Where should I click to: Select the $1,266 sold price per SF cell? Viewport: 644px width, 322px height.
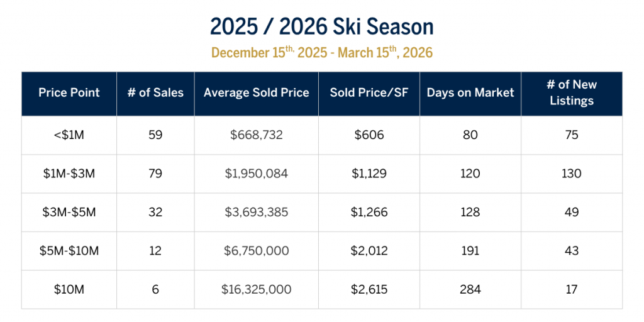click(x=369, y=213)
